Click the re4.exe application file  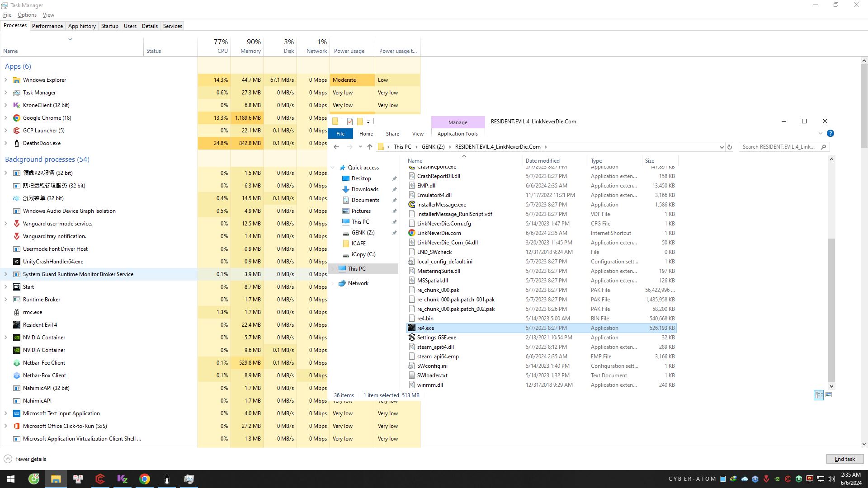click(427, 328)
